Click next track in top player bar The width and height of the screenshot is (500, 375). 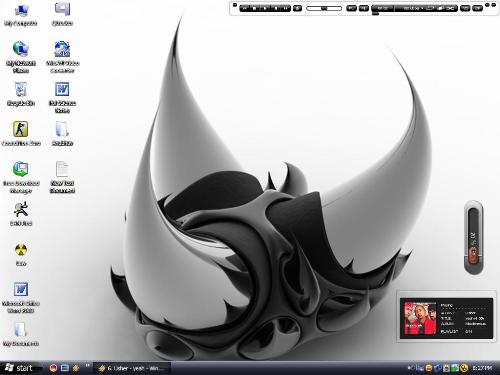point(286,8)
